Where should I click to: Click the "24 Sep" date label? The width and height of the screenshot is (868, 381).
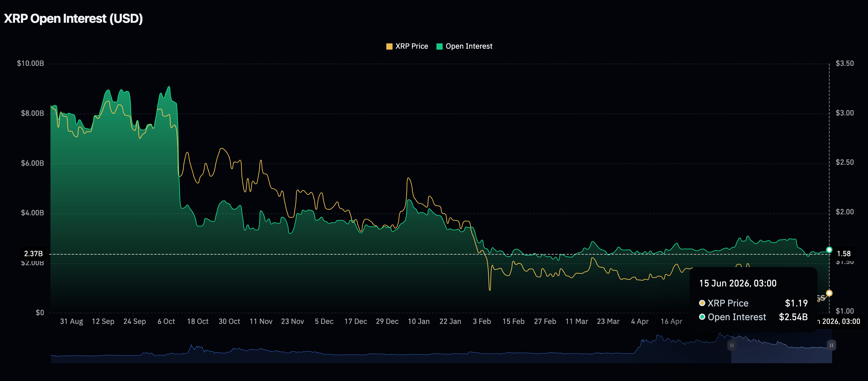tap(134, 321)
